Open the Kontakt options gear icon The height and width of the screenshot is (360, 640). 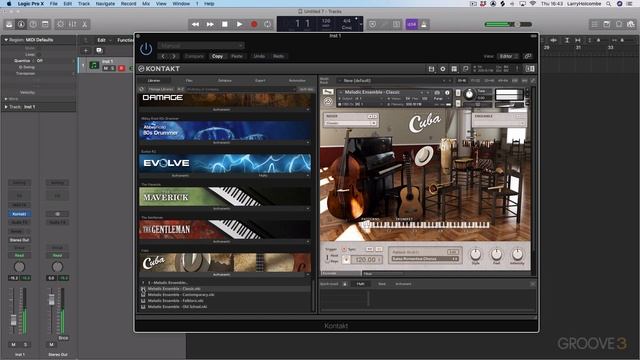click(442, 69)
